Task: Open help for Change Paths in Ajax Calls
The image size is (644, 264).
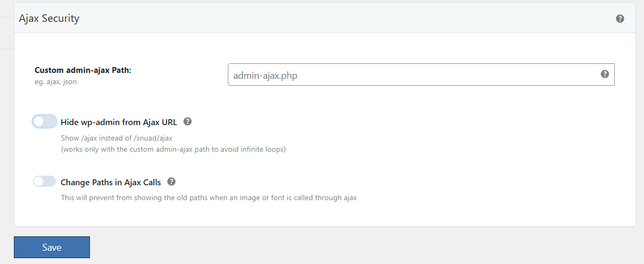Action: tap(171, 181)
